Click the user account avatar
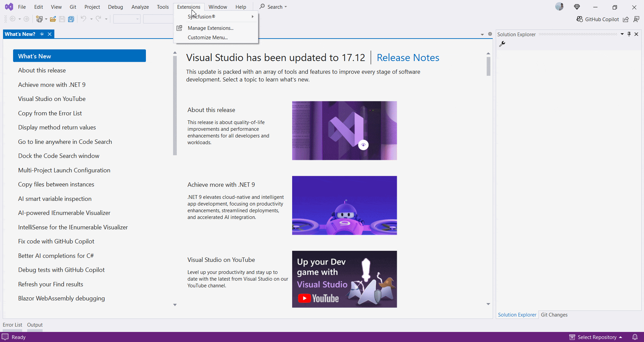This screenshot has height=342, width=644. coord(559,7)
